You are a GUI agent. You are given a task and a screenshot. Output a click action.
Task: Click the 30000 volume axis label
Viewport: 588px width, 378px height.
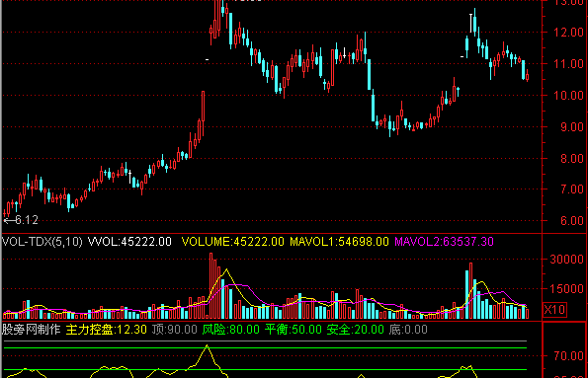pyautogui.click(x=566, y=260)
